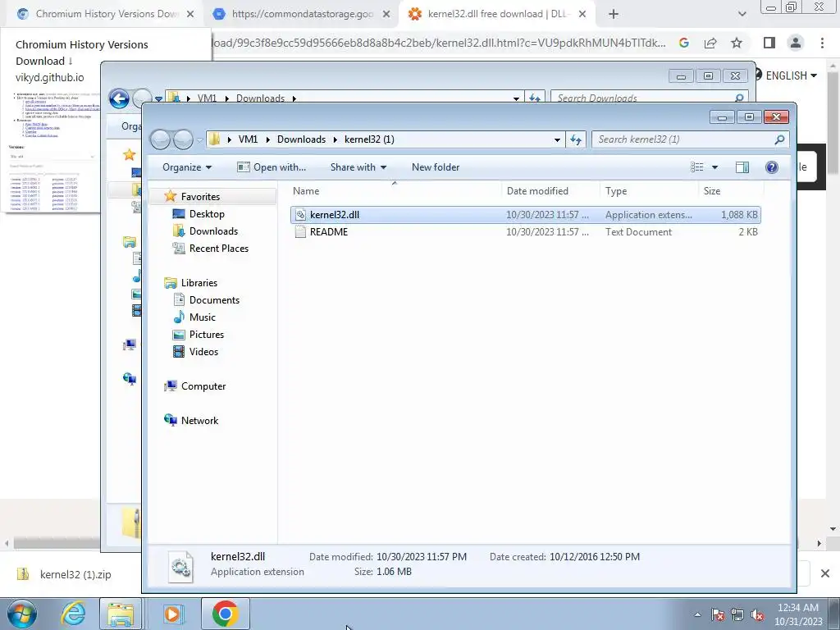This screenshot has width=840, height=630.
Task: Open the Libraries node
Action: coord(199,283)
